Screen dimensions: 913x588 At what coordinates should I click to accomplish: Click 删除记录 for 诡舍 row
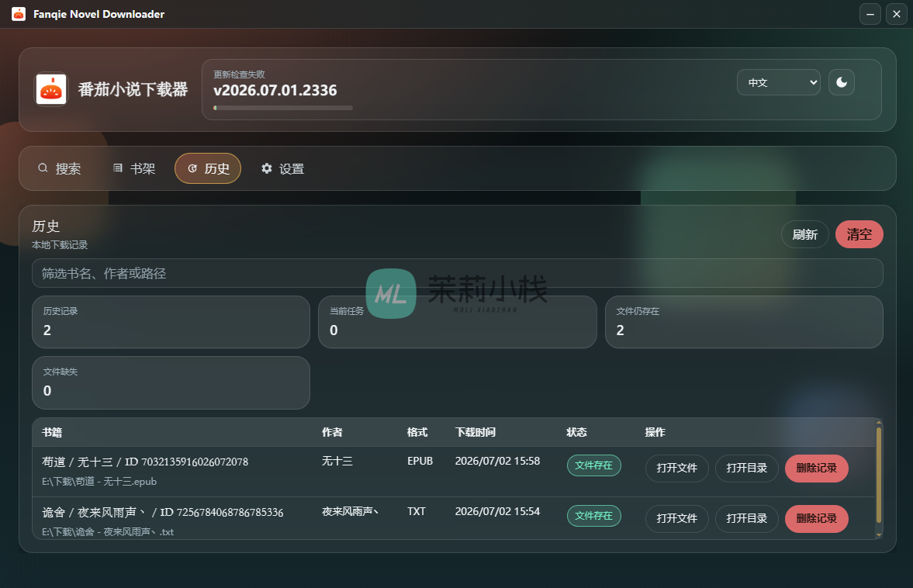[x=816, y=518]
